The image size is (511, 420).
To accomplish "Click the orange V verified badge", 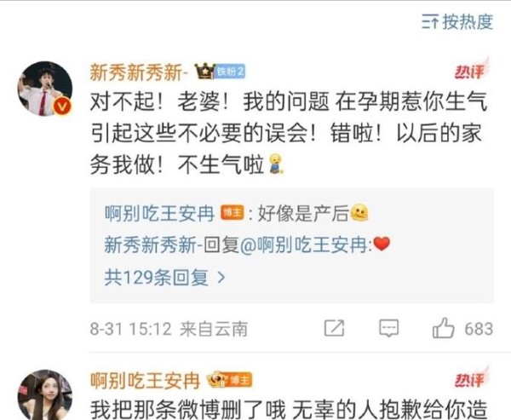I will tap(62, 106).
